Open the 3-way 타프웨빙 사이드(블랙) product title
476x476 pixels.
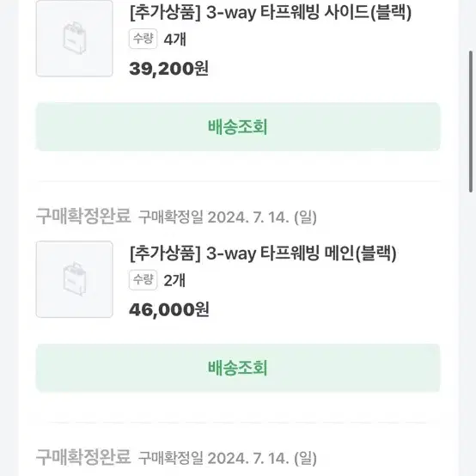[x=271, y=13]
